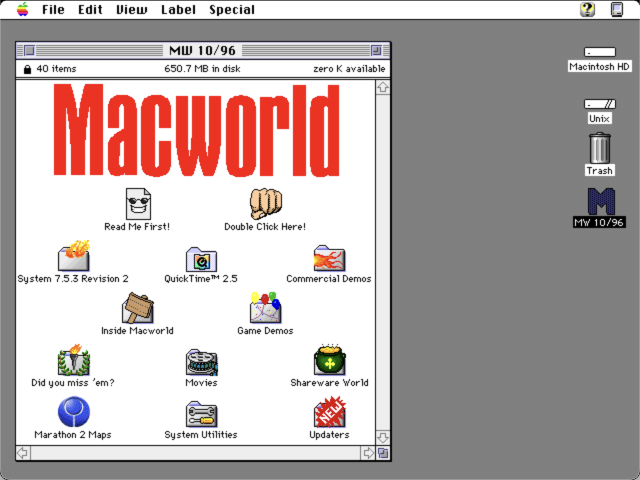Select the Did you miss 'em? folder
Viewport: 640px width, 480px height.
pyautogui.click(x=74, y=360)
